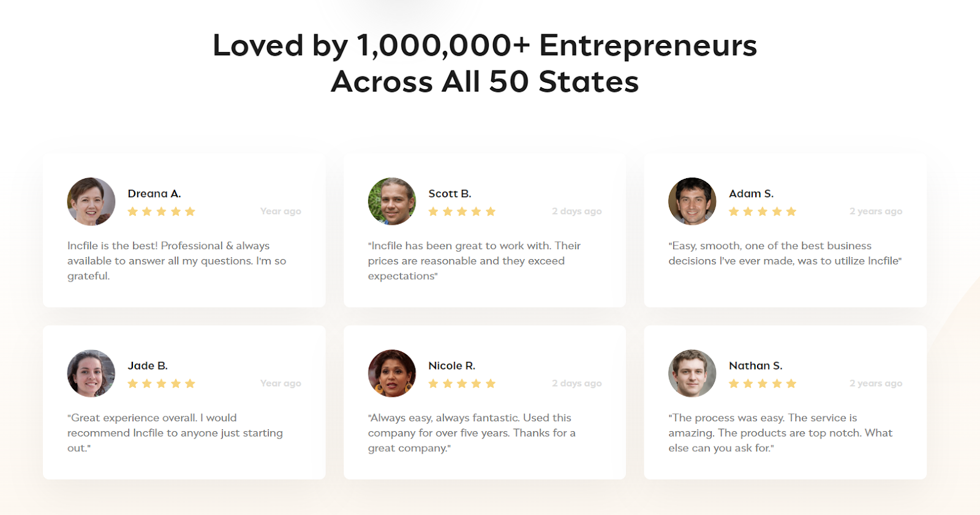Select the reviewer name Scott B.
980x515 pixels.
pyautogui.click(x=450, y=194)
